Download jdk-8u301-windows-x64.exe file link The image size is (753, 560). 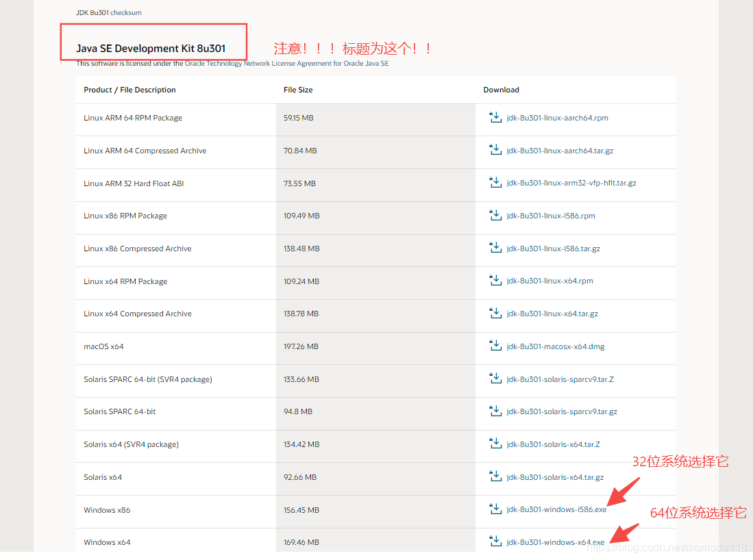tap(555, 542)
